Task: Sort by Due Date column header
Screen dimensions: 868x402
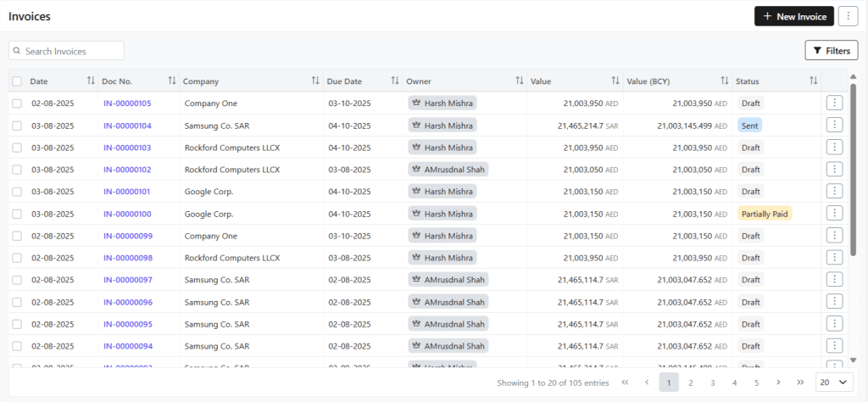Action: [345, 81]
